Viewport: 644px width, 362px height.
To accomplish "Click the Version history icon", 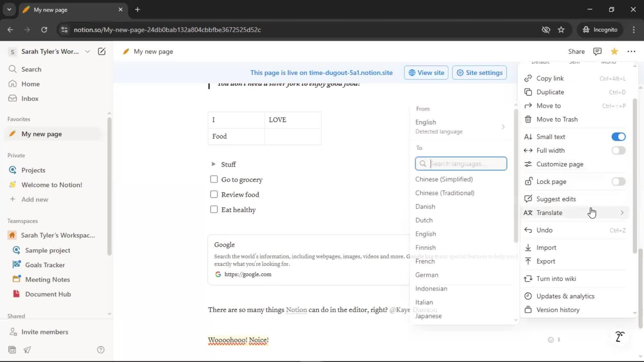I will click(x=528, y=310).
